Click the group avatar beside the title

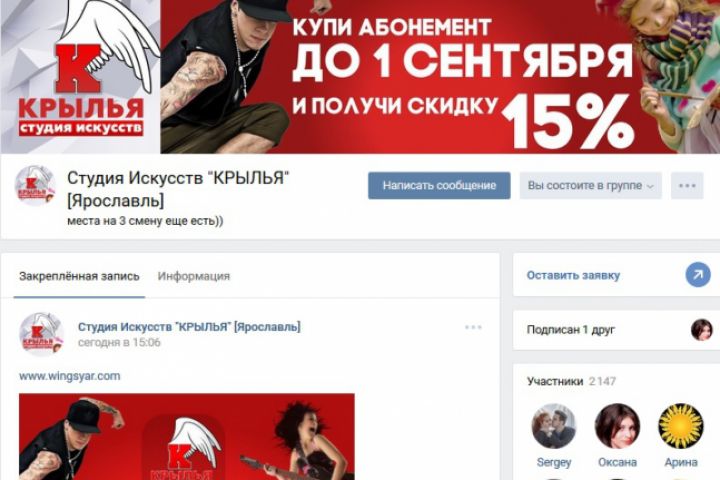(35, 186)
